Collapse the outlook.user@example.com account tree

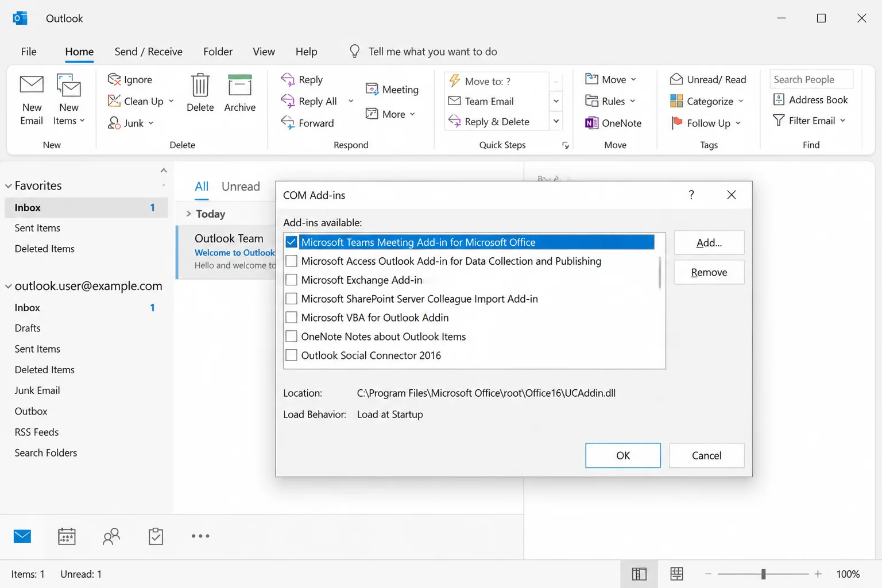[x=9, y=286]
